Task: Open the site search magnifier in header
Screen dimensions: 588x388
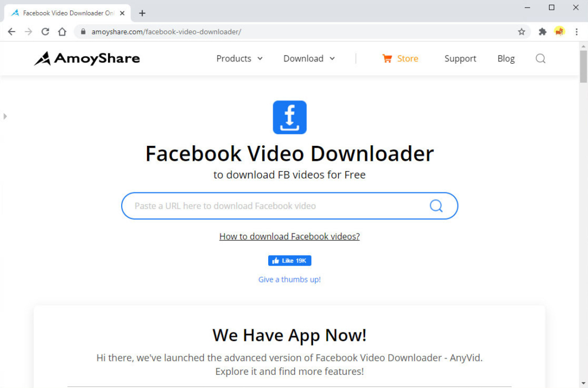Action: [540, 59]
